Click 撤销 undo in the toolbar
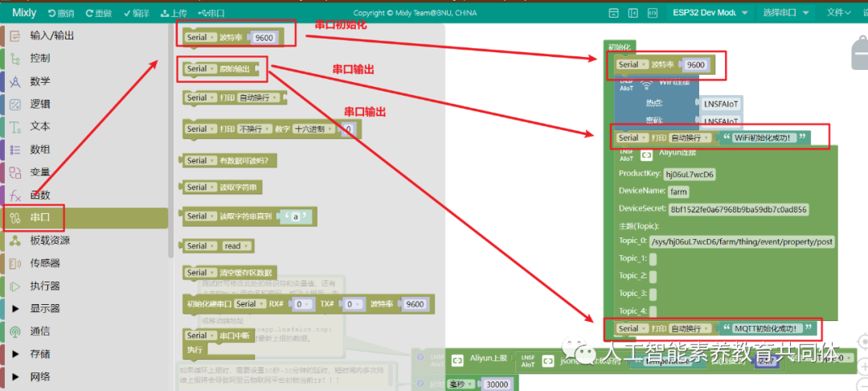Screen dimensions: 868x391 (x=61, y=13)
